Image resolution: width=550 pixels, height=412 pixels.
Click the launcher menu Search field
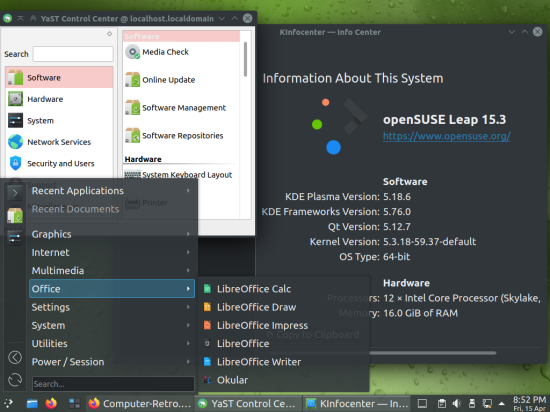113,384
